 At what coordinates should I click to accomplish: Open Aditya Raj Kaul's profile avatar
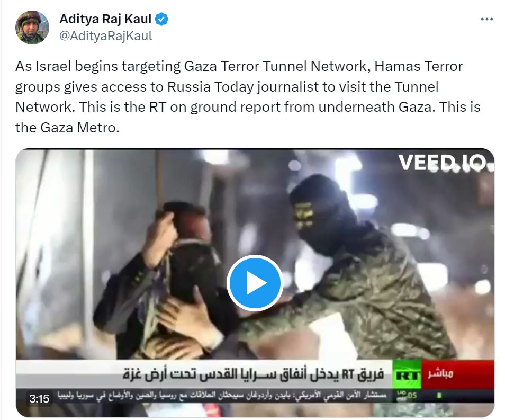click(x=32, y=27)
